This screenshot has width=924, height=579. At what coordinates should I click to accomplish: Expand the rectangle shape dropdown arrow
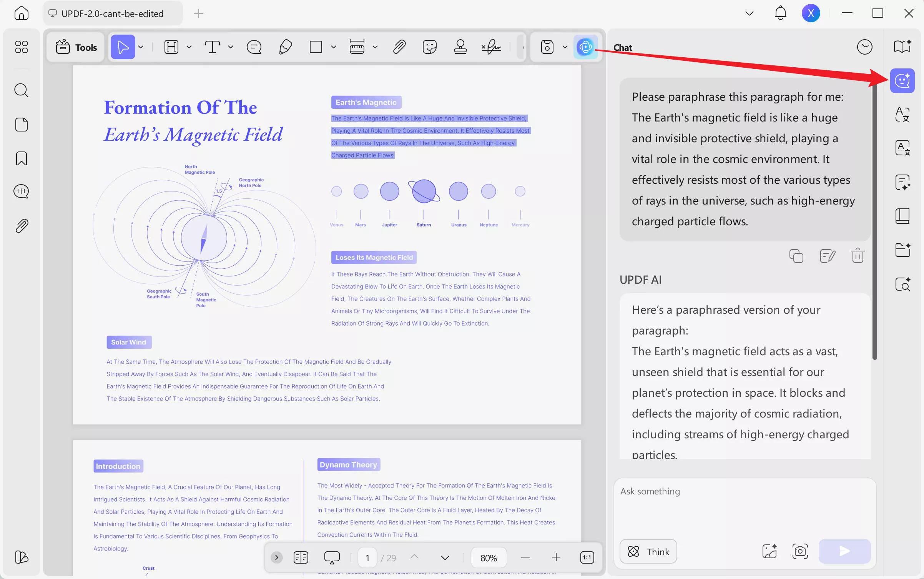pyautogui.click(x=334, y=47)
